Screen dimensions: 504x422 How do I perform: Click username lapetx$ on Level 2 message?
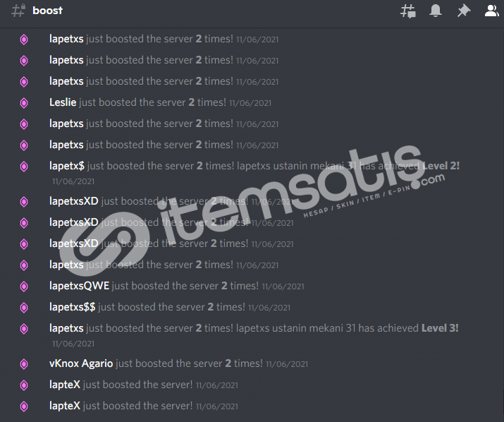67,166
